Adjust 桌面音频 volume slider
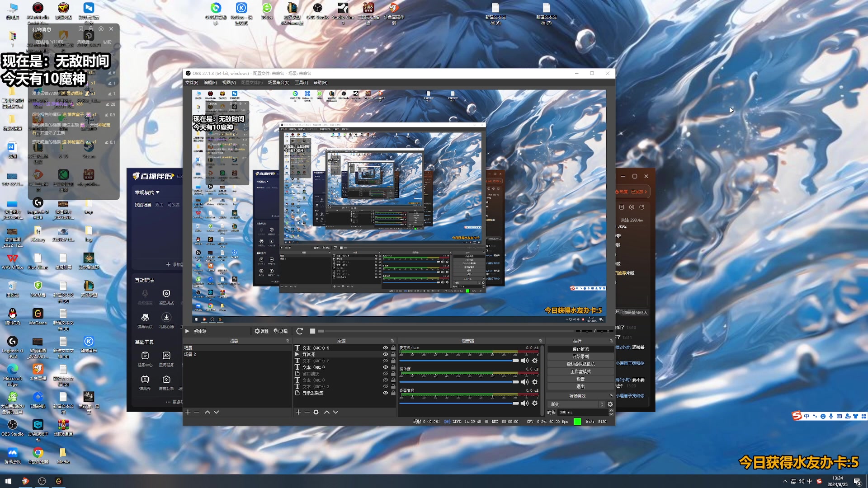This screenshot has width=868, height=488. tap(459, 403)
